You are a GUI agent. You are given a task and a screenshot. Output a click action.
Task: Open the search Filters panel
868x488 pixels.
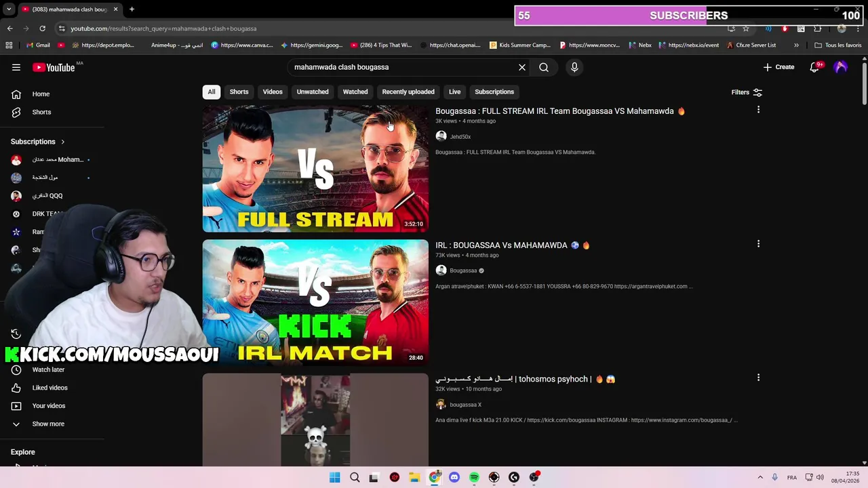click(x=747, y=92)
